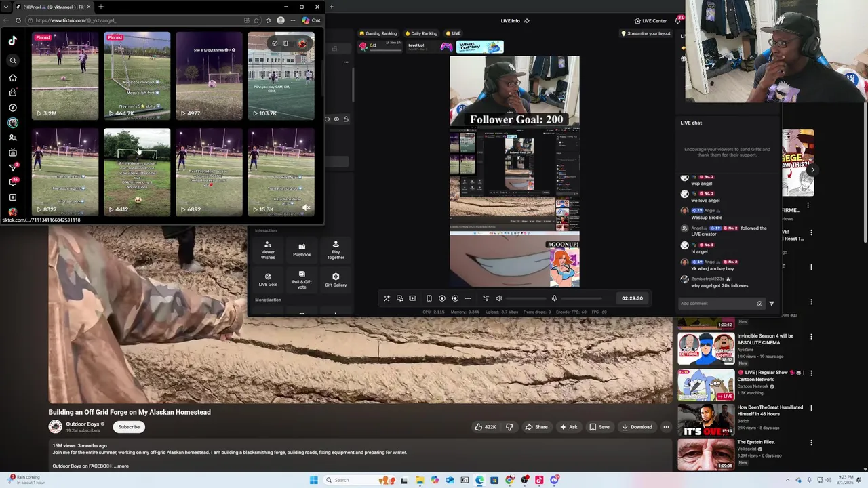Favorite this page with the star icon
The height and width of the screenshot is (488, 868).
(x=256, y=20)
